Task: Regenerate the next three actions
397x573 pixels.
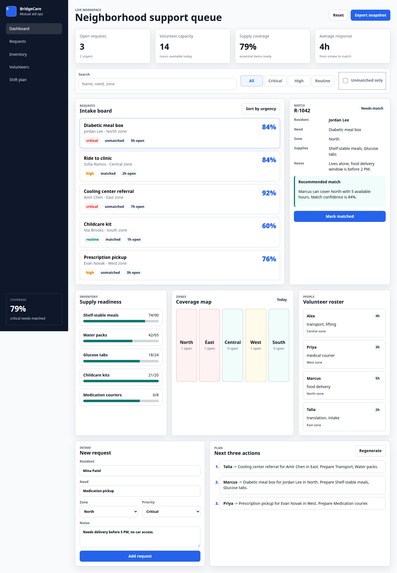Action: 370,451
